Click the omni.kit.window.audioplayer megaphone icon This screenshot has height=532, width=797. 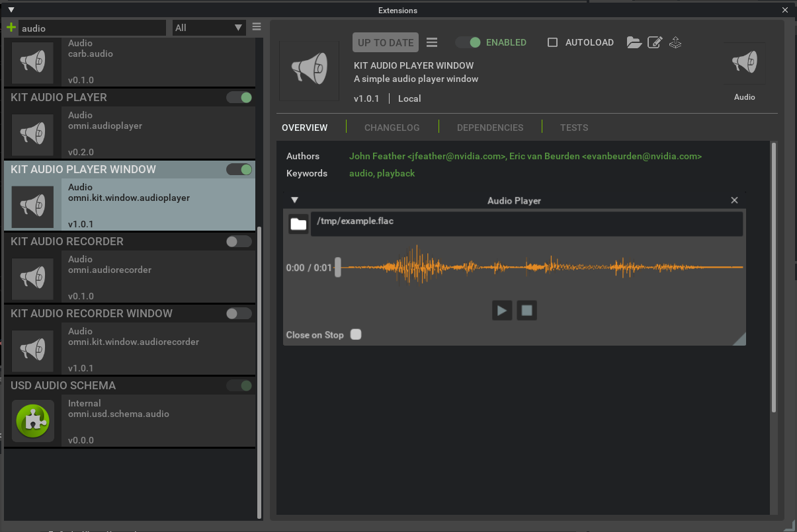[x=33, y=206]
